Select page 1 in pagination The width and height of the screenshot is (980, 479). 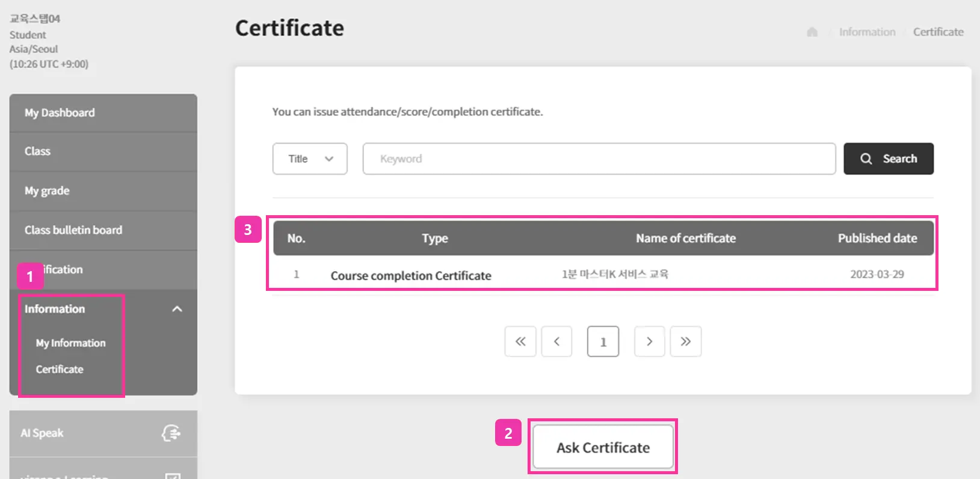(603, 341)
